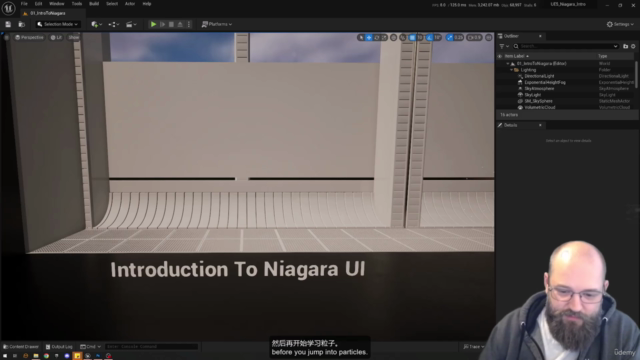Screen dimensions: 640x360
Task: Click the Outliner create new folder icon
Action: 625,46
